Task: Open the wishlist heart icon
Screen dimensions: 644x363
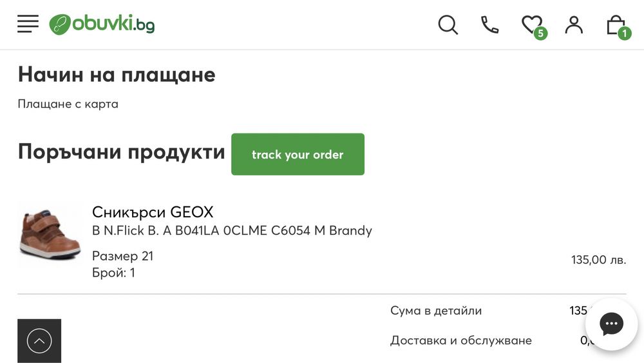Action: click(x=532, y=25)
